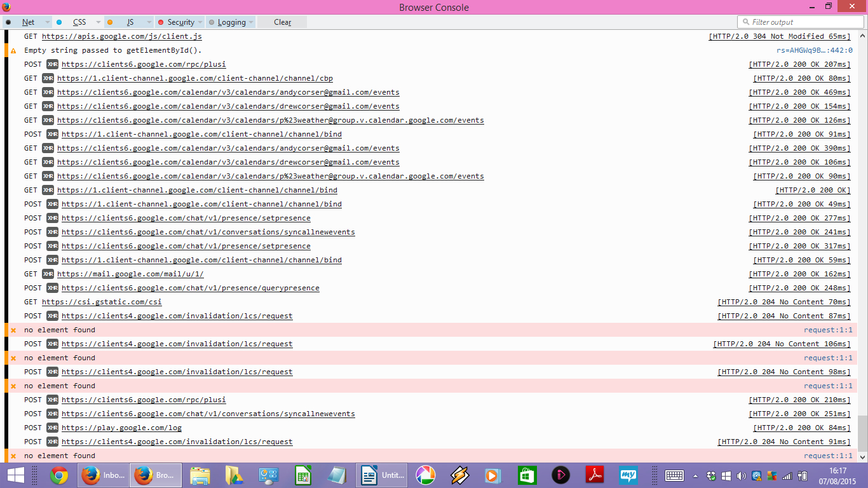The height and width of the screenshot is (488, 868).
Task: Open the client-channel channel/cbp URL
Action: pos(195,78)
